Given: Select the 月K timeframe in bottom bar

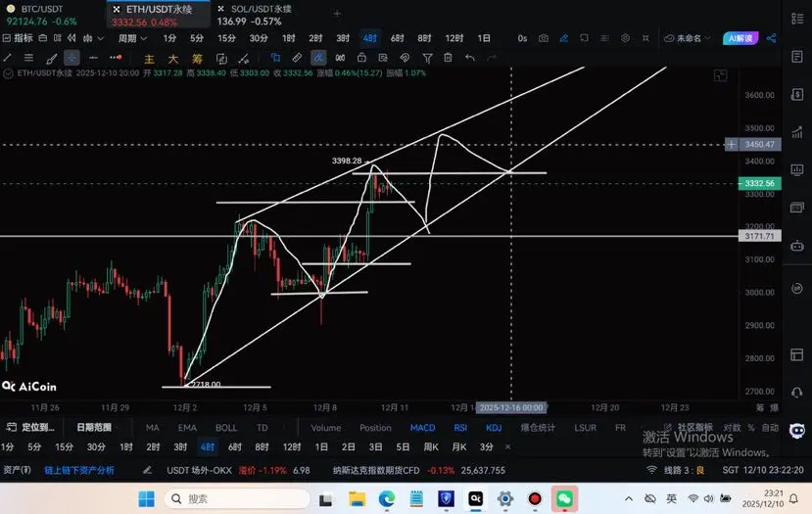Looking at the screenshot, I should [x=458, y=446].
